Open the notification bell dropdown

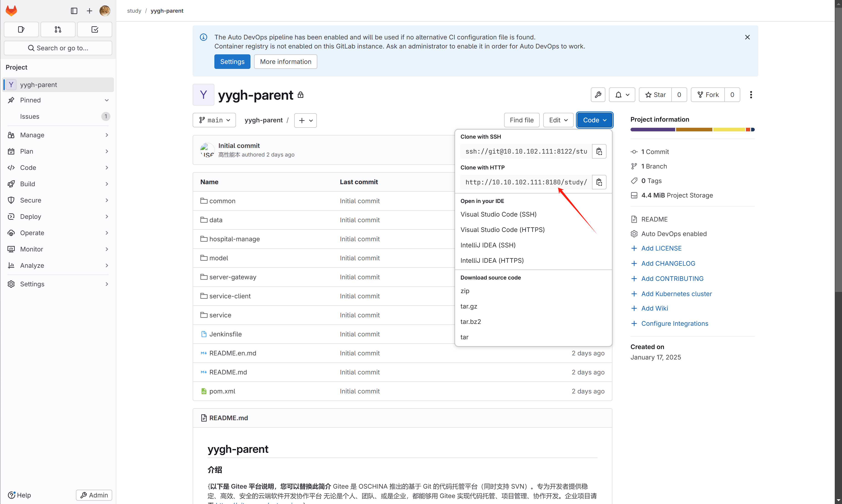point(622,95)
